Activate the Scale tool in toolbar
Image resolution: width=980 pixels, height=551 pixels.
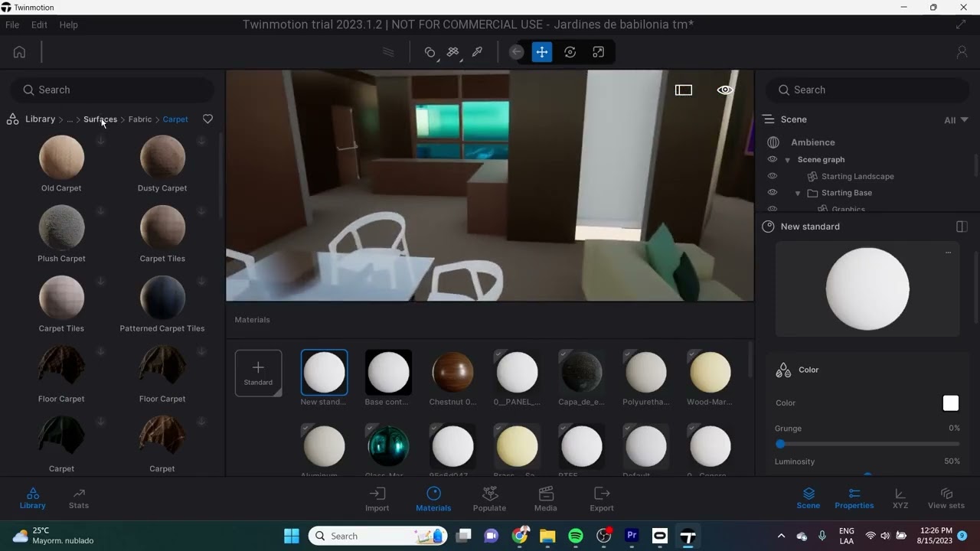599,52
